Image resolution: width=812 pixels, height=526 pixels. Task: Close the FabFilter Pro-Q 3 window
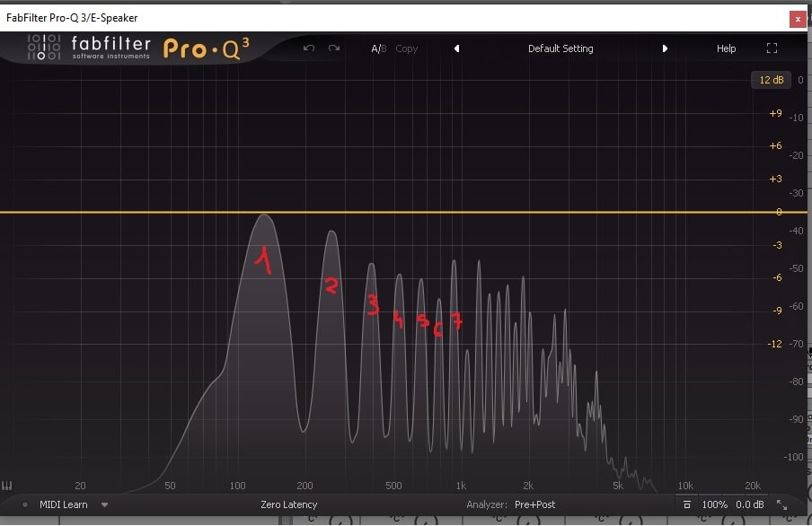(798, 19)
